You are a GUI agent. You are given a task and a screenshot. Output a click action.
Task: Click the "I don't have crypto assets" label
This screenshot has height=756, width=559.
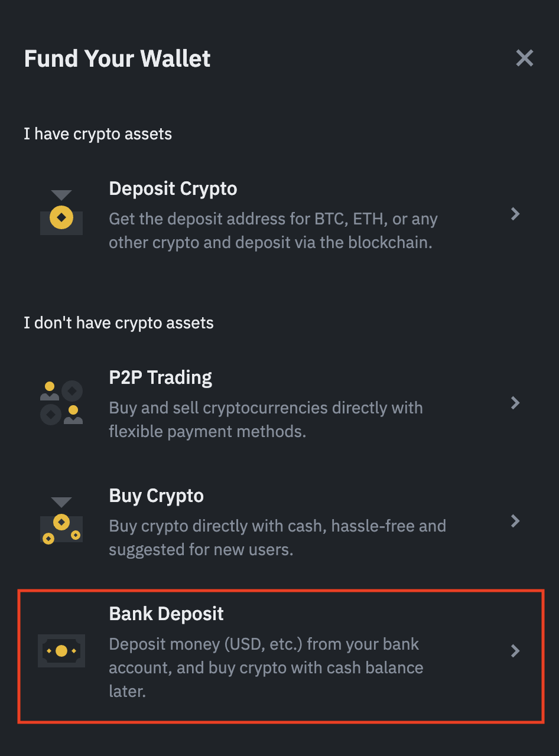[x=119, y=323]
